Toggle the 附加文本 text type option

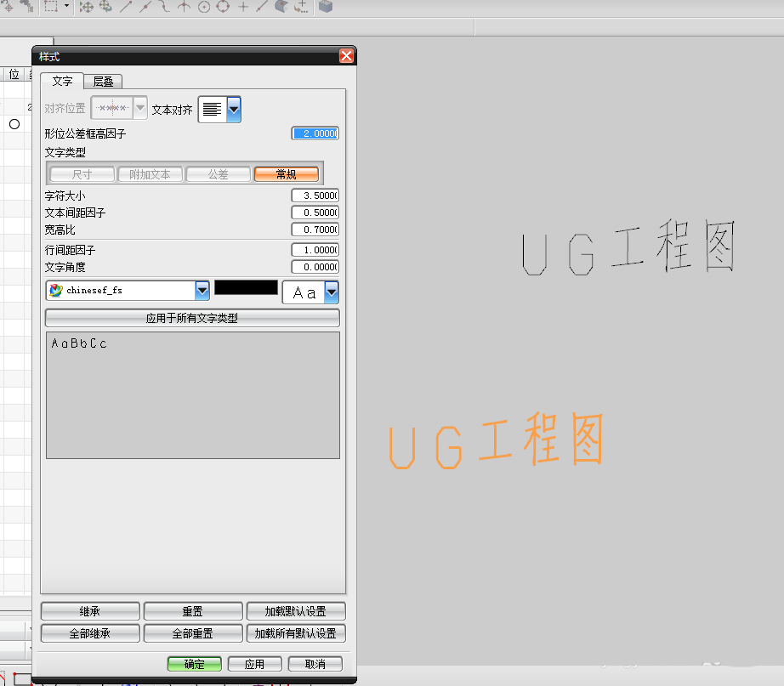point(150,174)
